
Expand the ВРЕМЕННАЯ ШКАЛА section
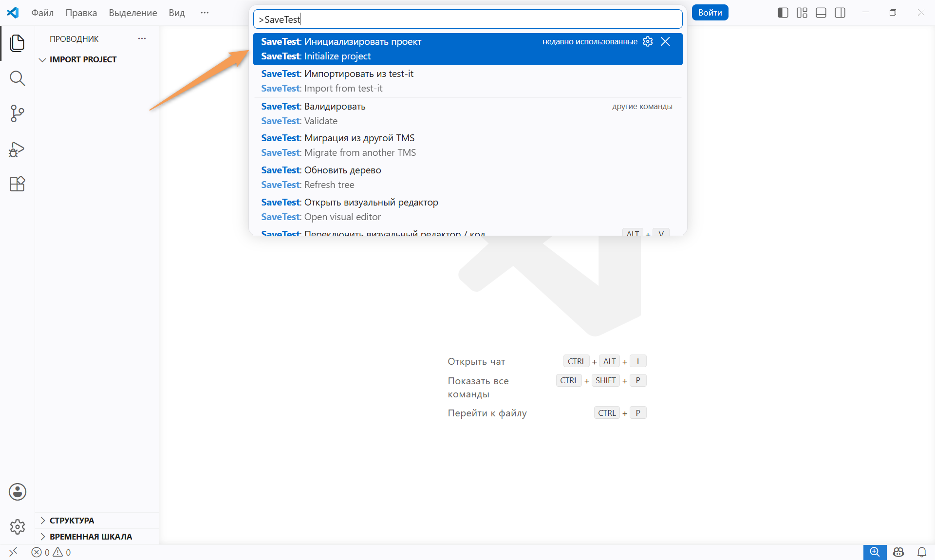click(97, 537)
